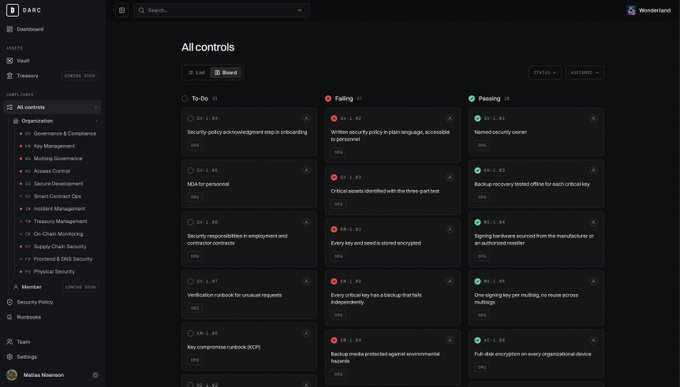
Task: Open Matias Nisenson user profile
Action: point(43,375)
